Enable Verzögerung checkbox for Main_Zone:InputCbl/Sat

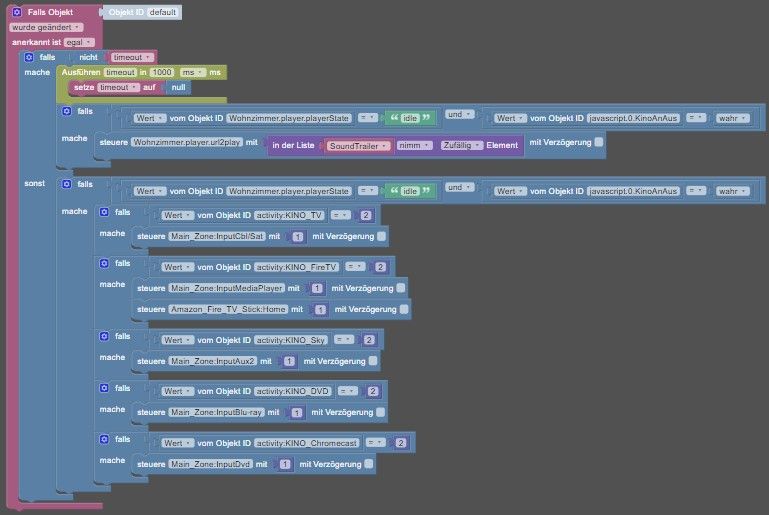382,236
